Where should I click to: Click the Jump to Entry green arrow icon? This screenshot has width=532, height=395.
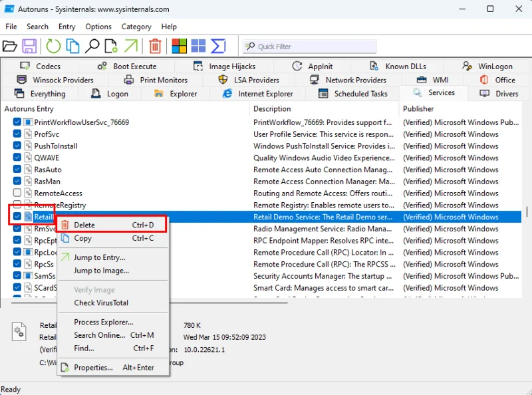[130, 46]
